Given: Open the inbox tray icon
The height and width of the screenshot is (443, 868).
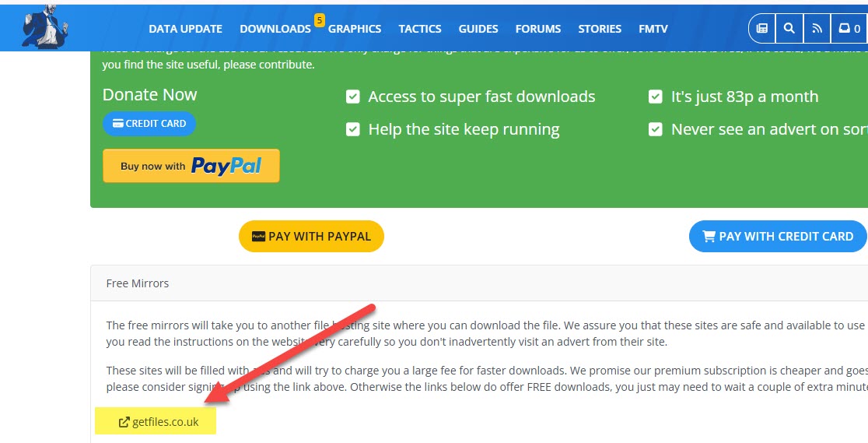Looking at the screenshot, I should pos(845,29).
